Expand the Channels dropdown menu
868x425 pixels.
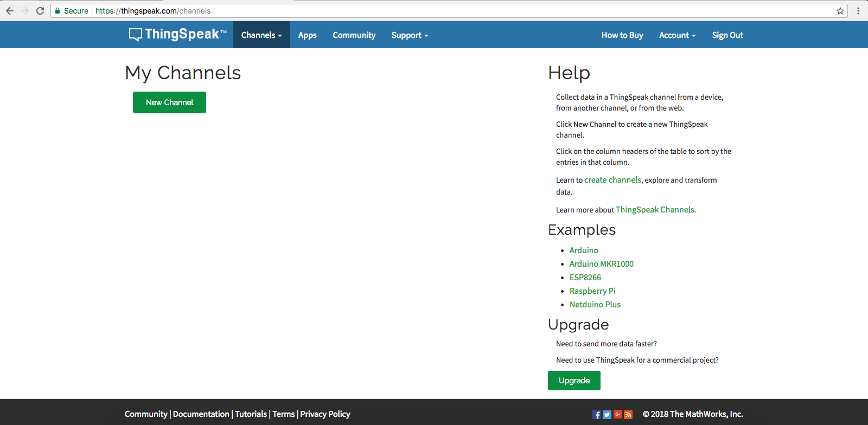pos(261,35)
